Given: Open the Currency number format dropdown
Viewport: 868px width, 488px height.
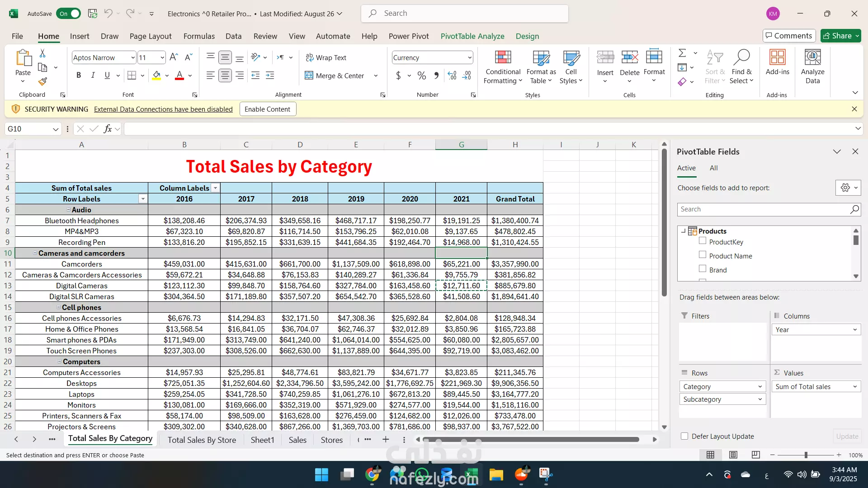Looking at the screenshot, I should coord(470,57).
